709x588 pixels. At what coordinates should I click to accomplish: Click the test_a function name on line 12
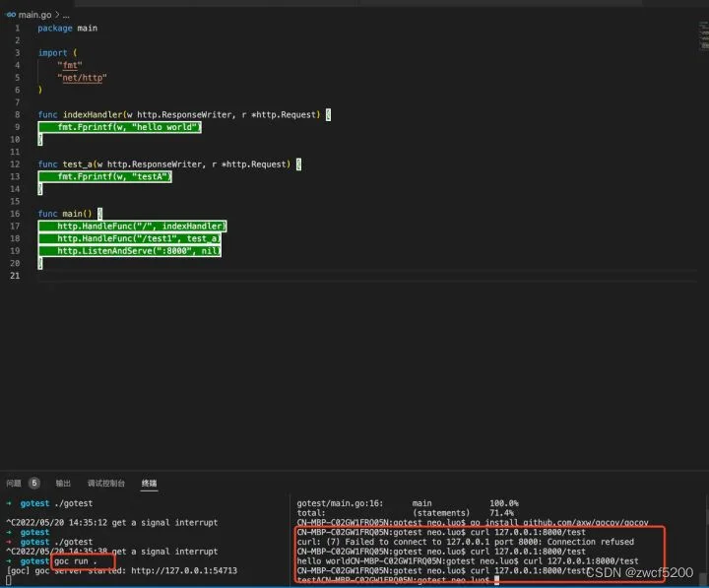coord(78,164)
